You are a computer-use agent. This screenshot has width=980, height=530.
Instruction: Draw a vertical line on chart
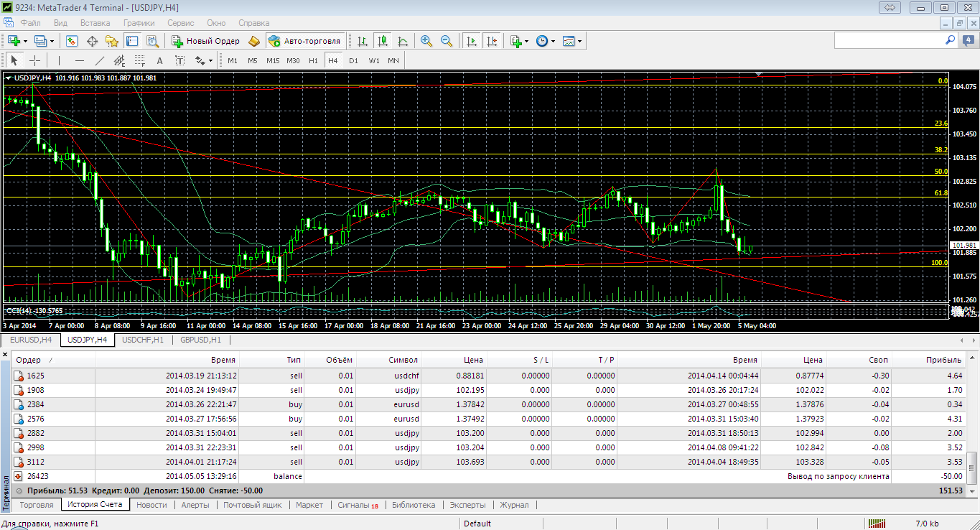60,60
